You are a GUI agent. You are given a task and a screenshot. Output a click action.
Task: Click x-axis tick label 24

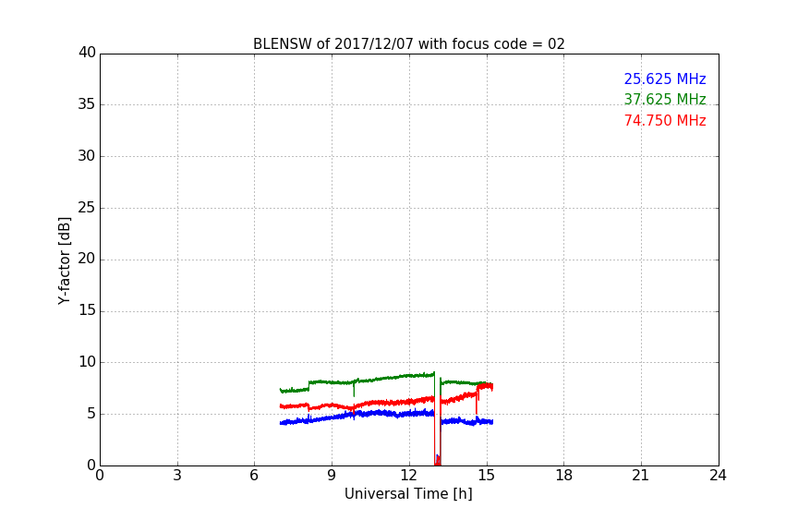tap(718, 476)
